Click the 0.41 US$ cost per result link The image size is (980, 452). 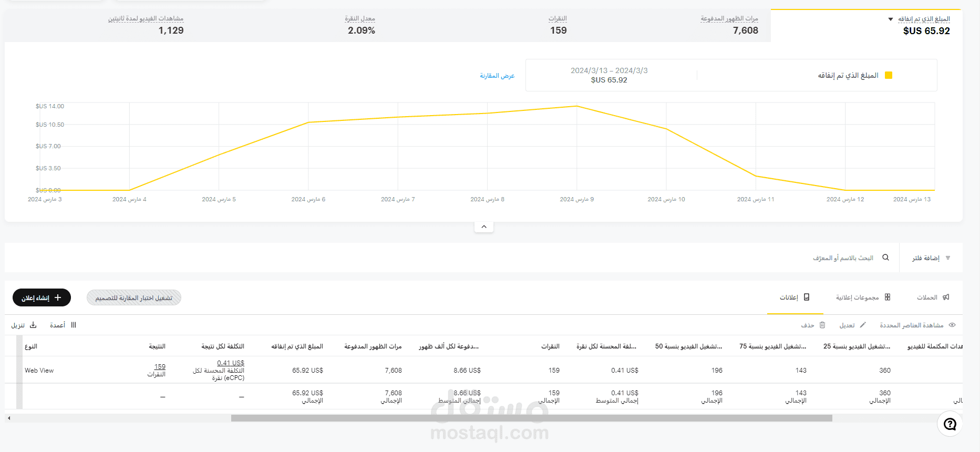tap(231, 363)
